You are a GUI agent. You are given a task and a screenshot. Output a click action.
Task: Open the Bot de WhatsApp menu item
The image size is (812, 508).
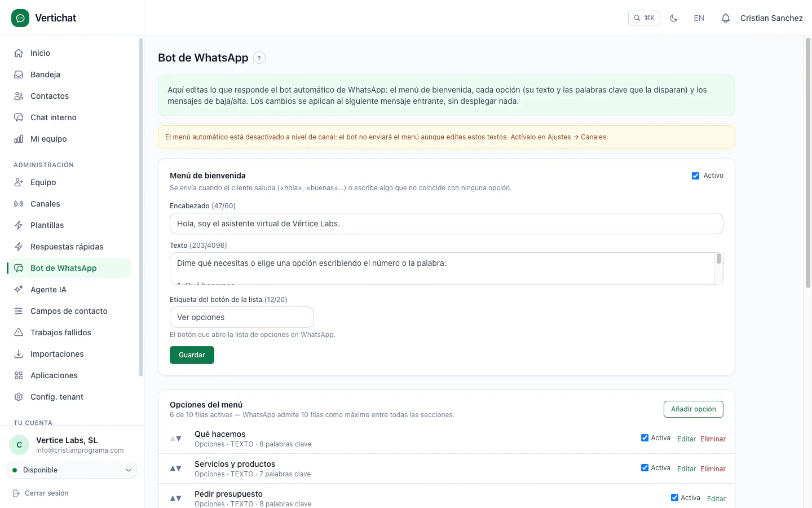(69, 268)
